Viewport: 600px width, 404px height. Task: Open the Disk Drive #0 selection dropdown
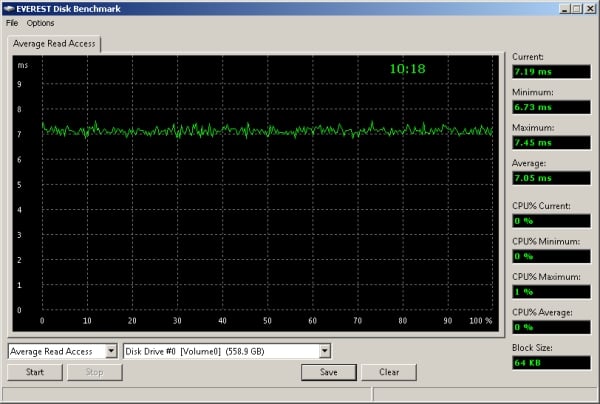(x=324, y=351)
